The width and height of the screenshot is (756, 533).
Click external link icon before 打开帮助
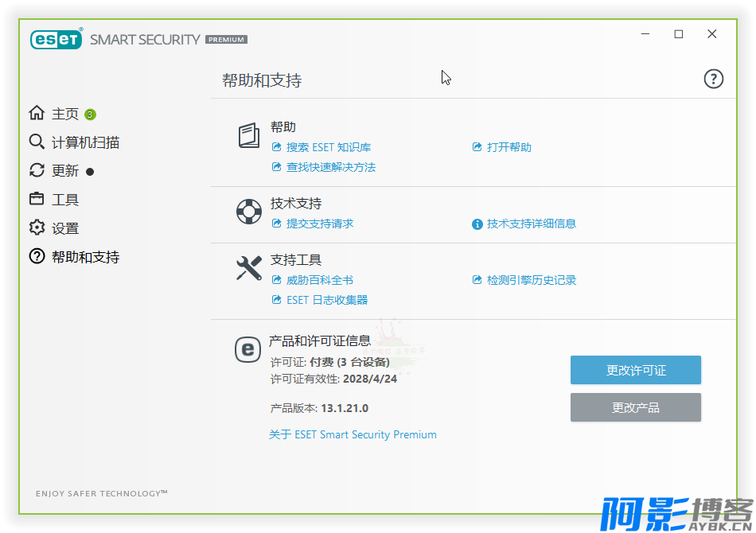477,147
